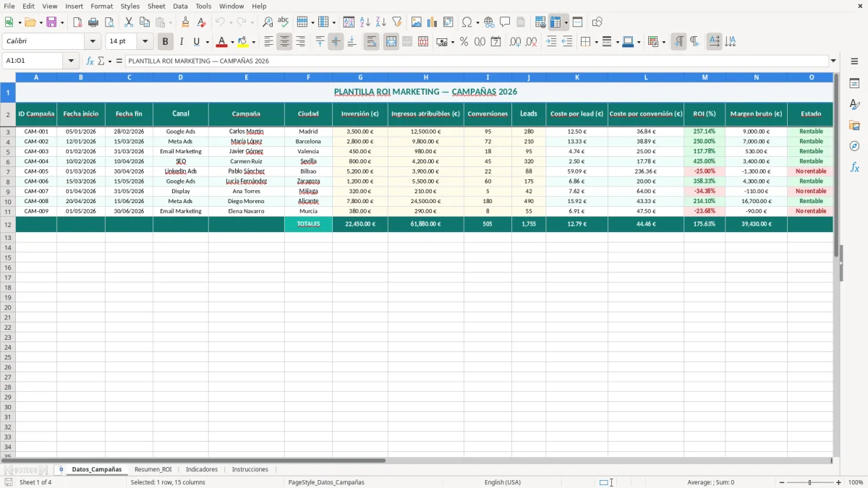The height and width of the screenshot is (488, 868).
Task: Toggle merge and center cells
Action: (x=391, y=42)
